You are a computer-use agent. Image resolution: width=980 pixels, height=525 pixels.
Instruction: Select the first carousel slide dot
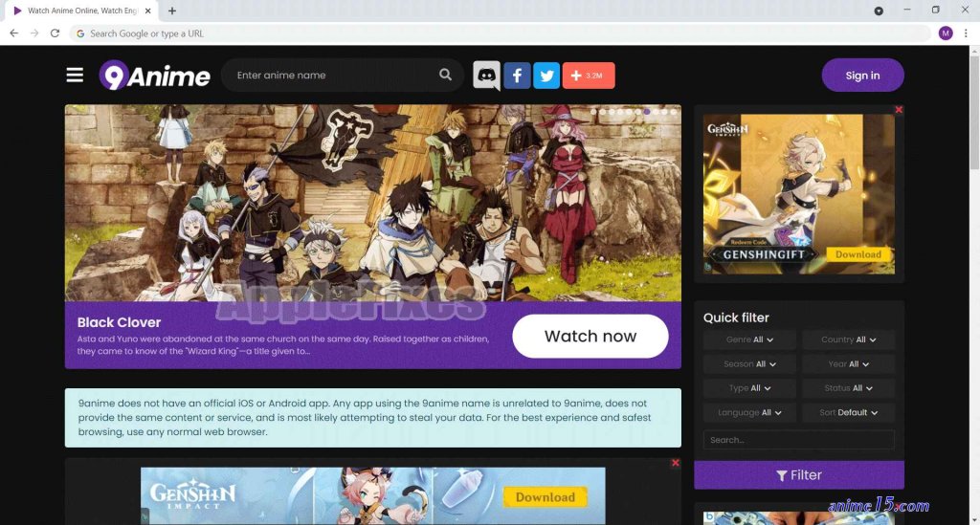click(x=594, y=112)
